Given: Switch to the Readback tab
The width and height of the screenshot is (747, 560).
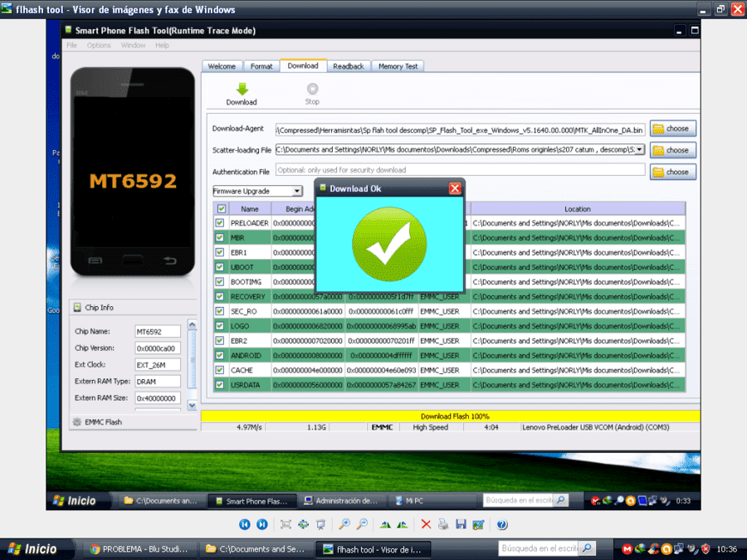Looking at the screenshot, I should (349, 66).
